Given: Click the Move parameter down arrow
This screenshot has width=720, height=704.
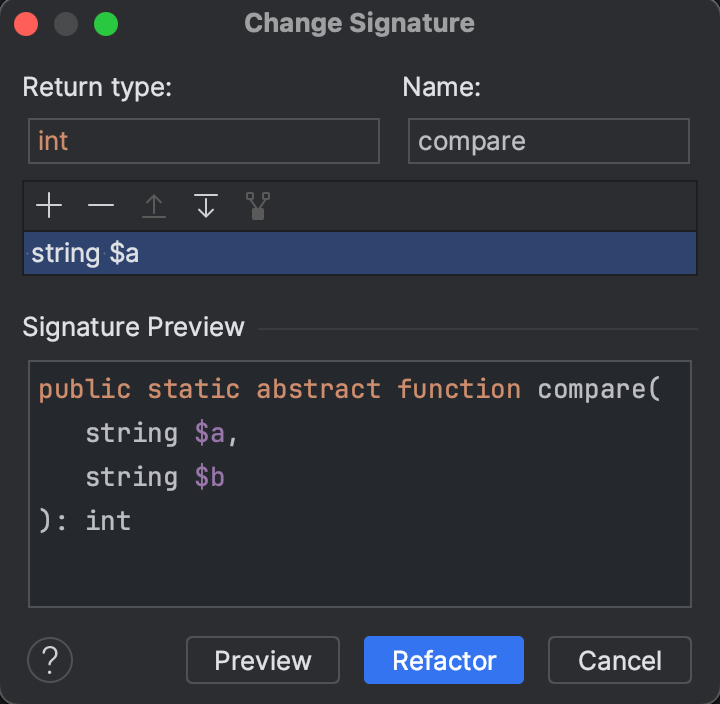Looking at the screenshot, I should click(206, 207).
